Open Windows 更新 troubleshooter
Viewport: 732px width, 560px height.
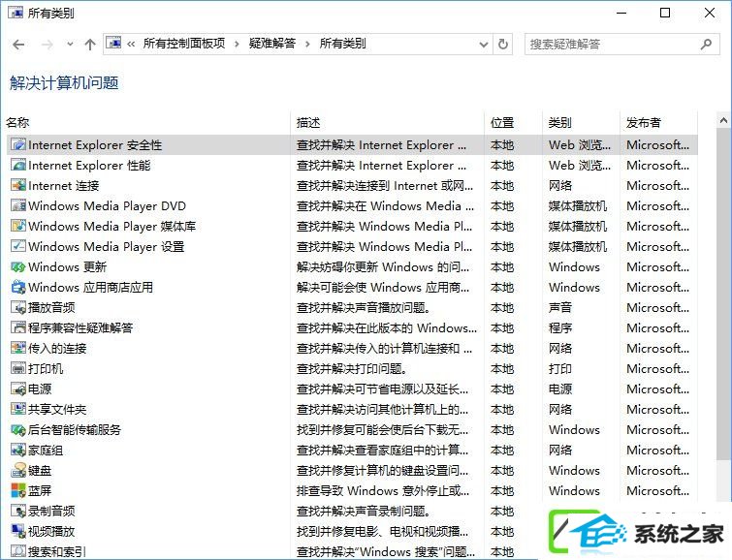coord(67,267)
